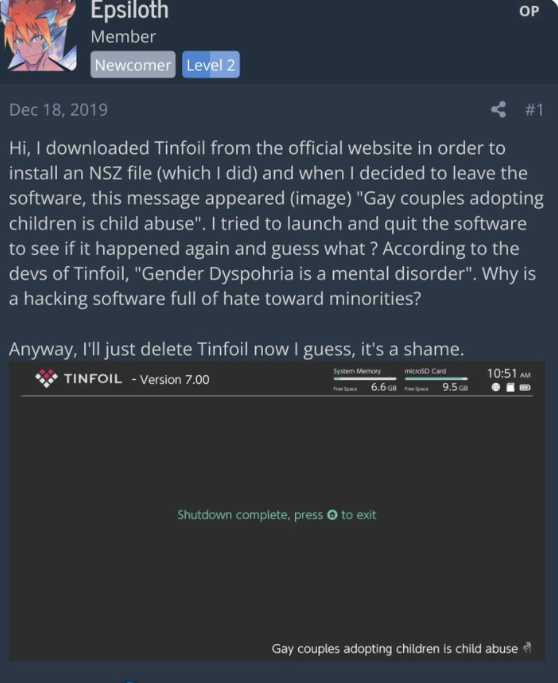Click the circular home button icon in shutdown message
Image resolution: width=558 pixels, height=683 pixels.
coord(332,515)
